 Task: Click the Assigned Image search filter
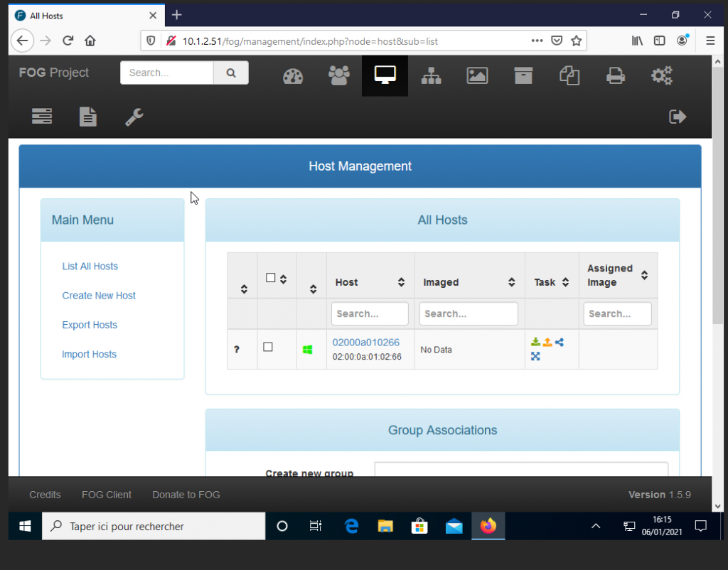coord(617,313)
